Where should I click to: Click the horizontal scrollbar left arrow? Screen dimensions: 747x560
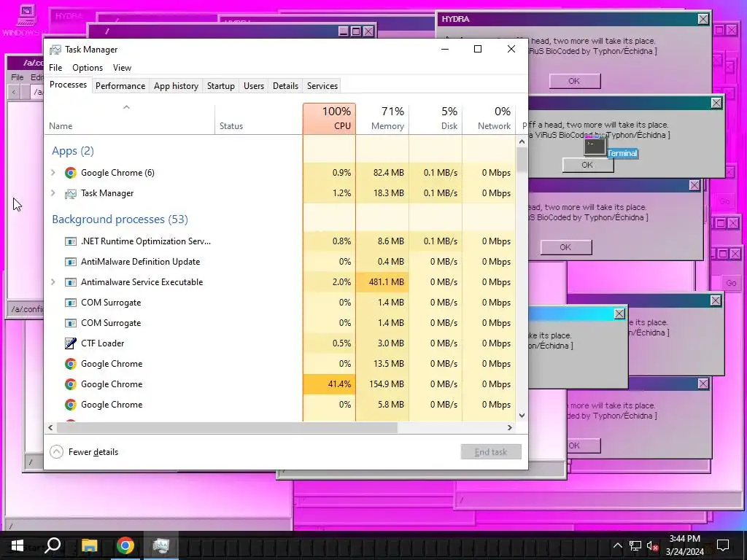click(50, 427)
